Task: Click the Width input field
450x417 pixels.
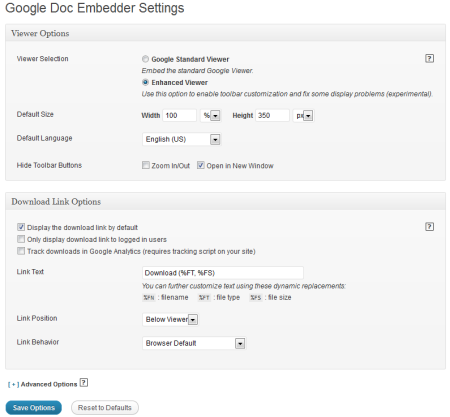Action: coord(179,115)
